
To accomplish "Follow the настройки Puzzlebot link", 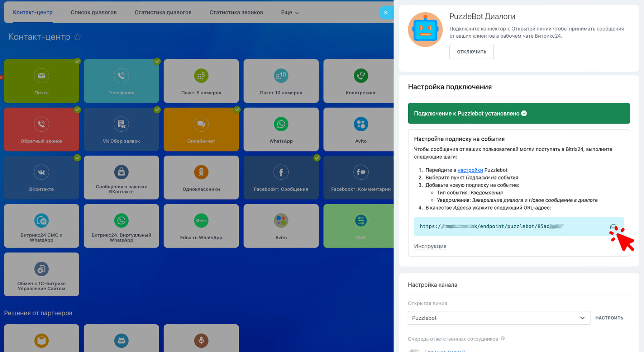I will (x=470, y=170).
